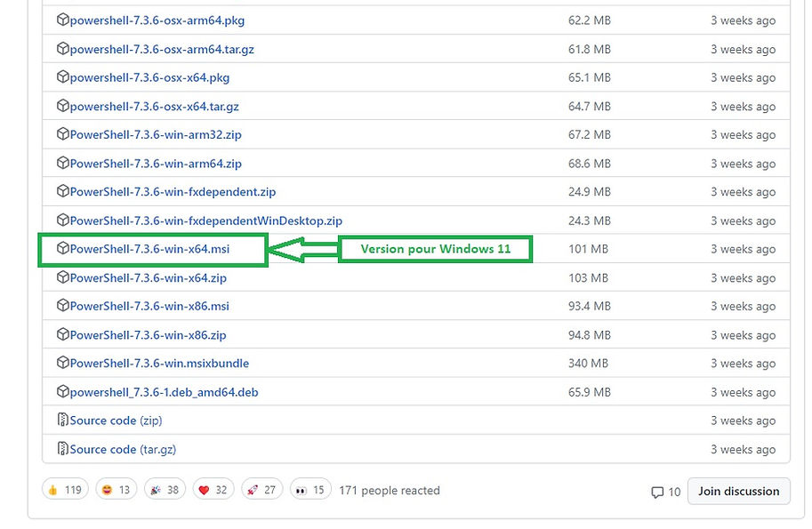This screenshot has height=529, width=812.
Task: Click package icon beside powershell-7.3.6-osx-arm64.pkg
Action: tap(62, 20)
